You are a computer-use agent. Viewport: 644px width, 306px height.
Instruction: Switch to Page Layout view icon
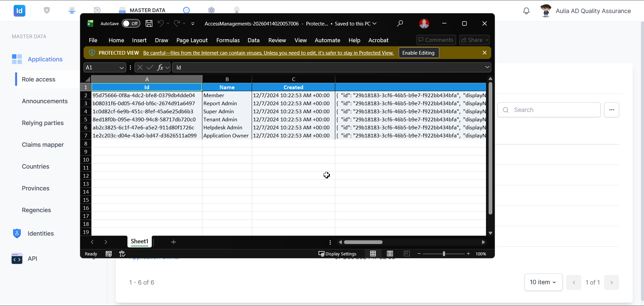point(390,254)
